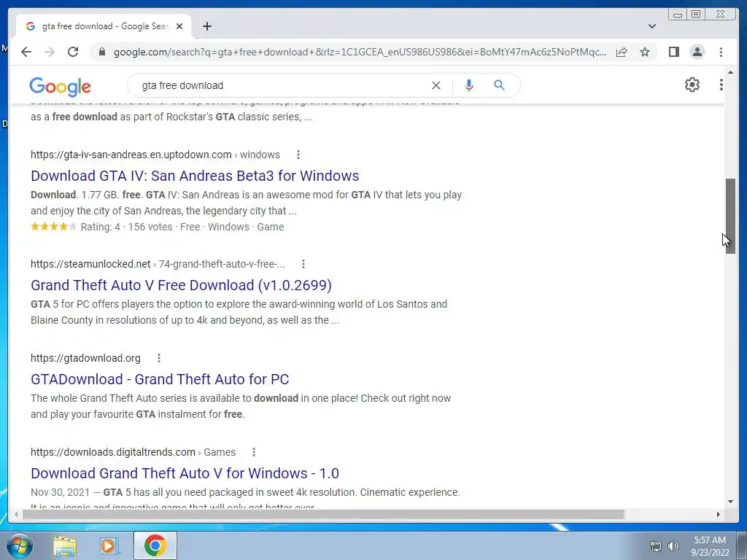
Task: Click the https://steamunlocked.net URL text
Action: (x=90, y=264)
